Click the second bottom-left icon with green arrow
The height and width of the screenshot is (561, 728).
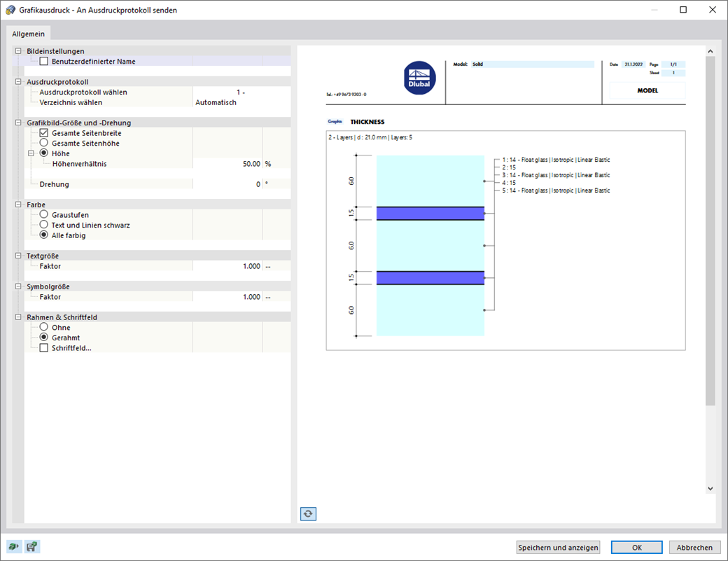(31, 546)
